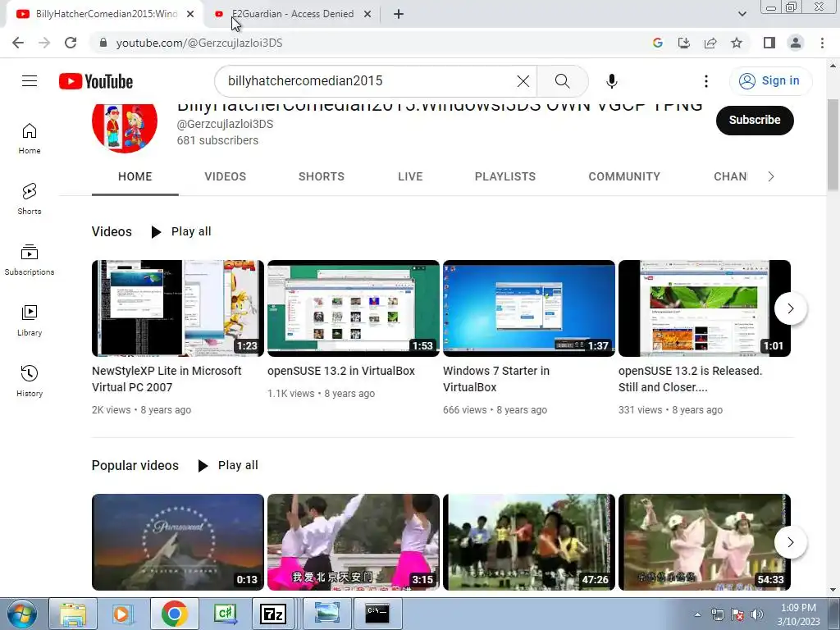Show next videos in Popular videos row

pos(790,542)
